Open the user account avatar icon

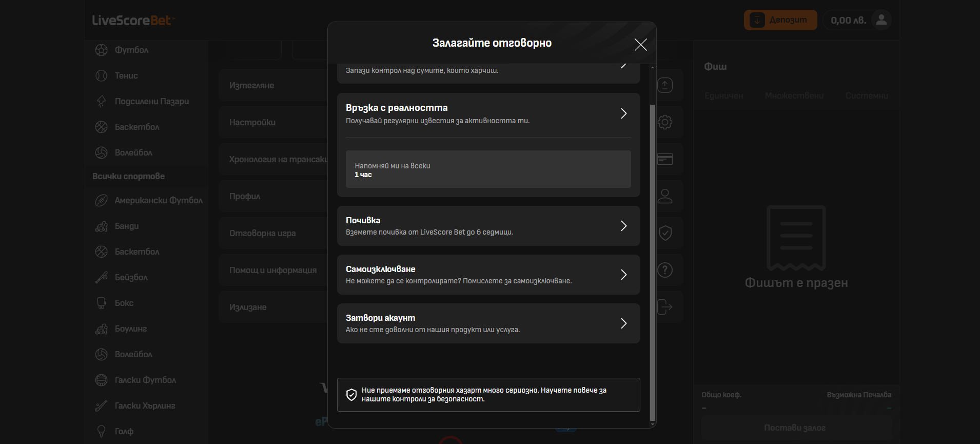pos(881,20)
